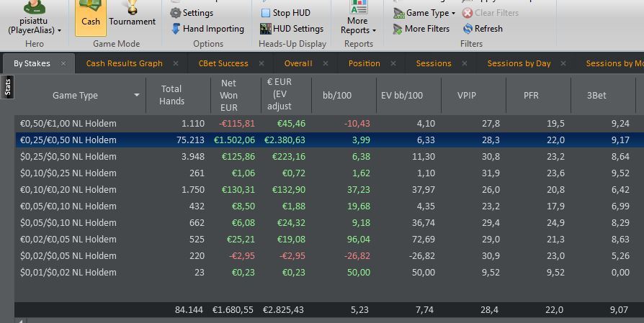Close the CBet Success tab

[261, 63]
